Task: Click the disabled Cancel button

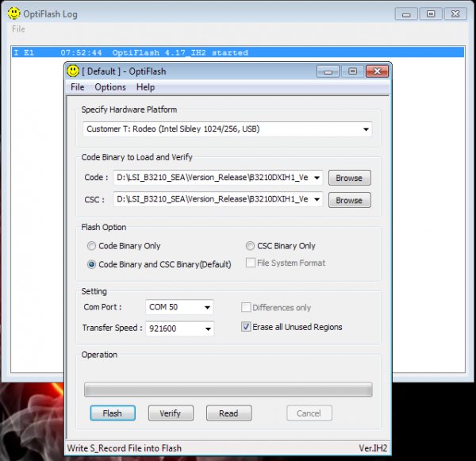Action: click(x=309, y=413)
